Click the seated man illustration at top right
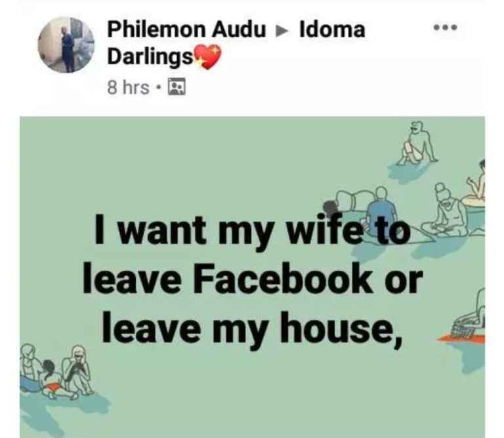Image resolution: width=504 pixels, height=438 pixels. pos(417,143)
